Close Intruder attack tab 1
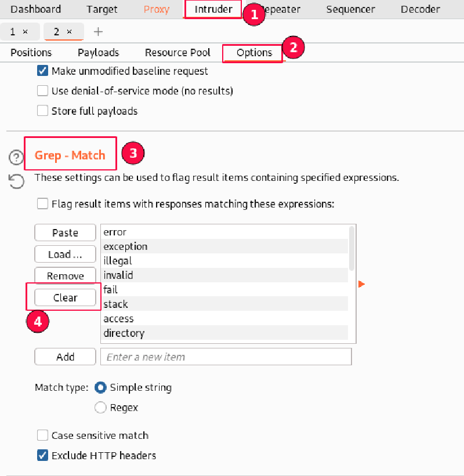 pyautogui.click(x=26, y=32)
